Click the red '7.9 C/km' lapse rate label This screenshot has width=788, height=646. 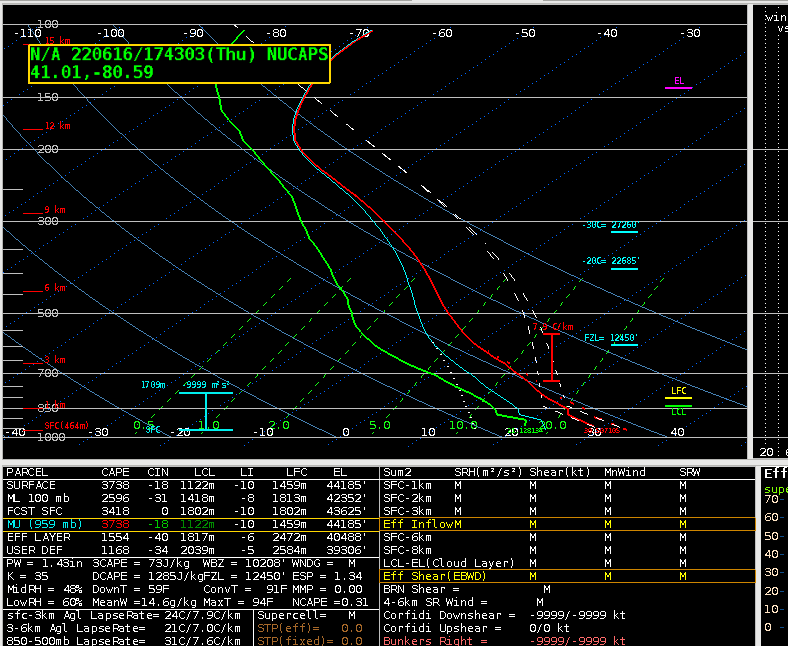[x=553, y=327]
